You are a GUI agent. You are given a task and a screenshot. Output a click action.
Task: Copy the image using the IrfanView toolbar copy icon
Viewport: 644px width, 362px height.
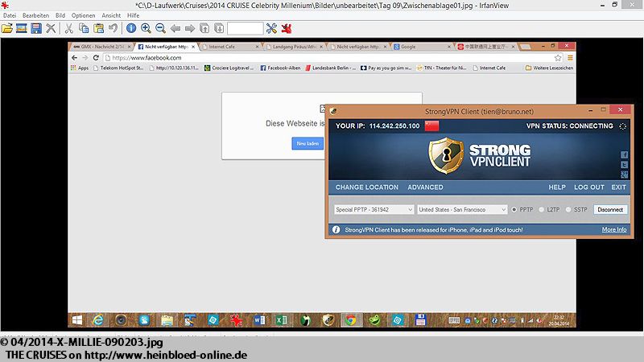(84, 28)
